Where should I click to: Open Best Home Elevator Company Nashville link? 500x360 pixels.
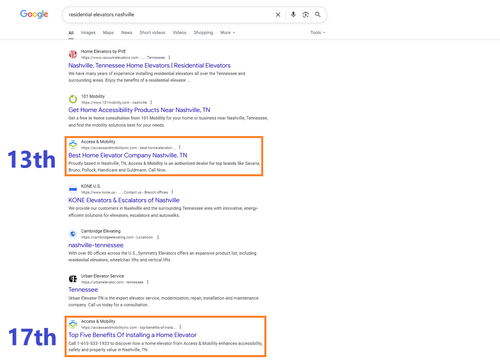click(128, 155)
